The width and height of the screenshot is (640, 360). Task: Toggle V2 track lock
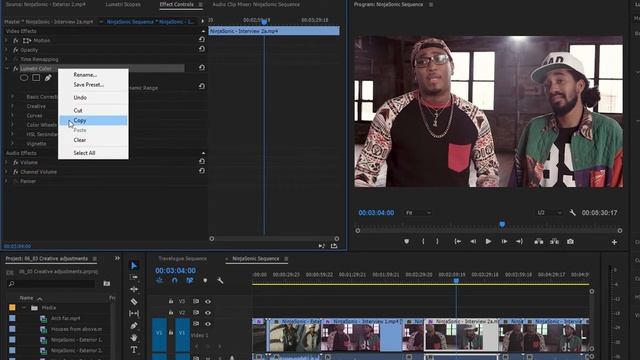pos(171,312)
